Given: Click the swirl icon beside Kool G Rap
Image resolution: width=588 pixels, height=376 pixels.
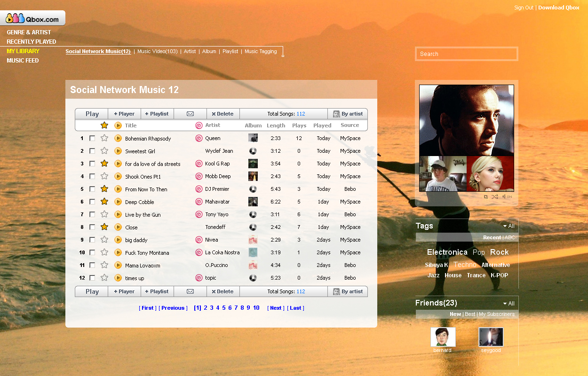Looking at the screenshot, I should (x=199, y=164).
